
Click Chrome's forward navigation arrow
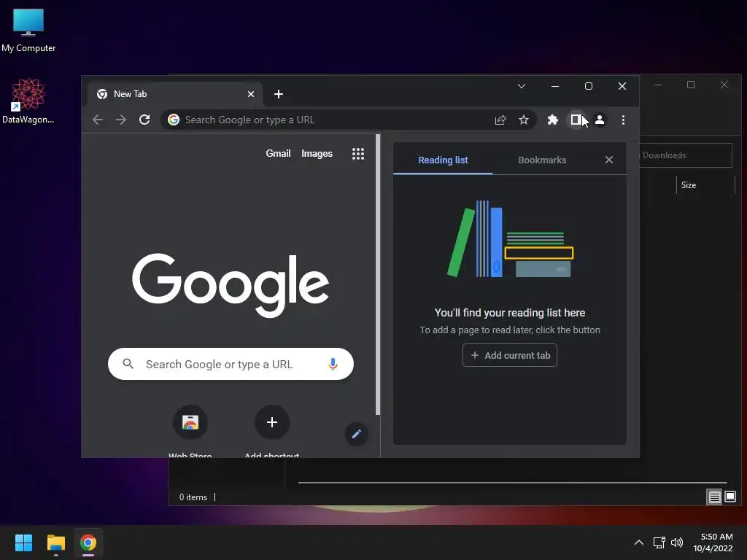[121, 120]
